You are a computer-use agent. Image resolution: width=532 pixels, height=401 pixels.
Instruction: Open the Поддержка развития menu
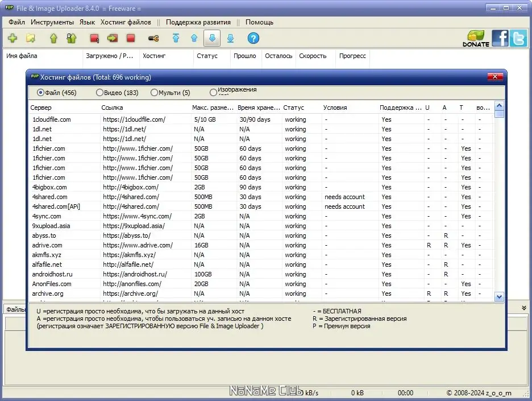tap(198, 22)
